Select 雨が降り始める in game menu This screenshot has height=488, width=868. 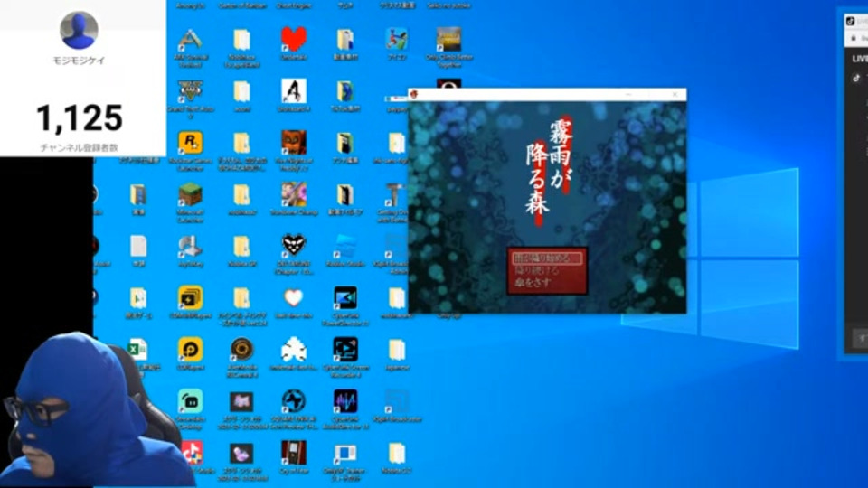pyautogui.click(x=547, y=258)
